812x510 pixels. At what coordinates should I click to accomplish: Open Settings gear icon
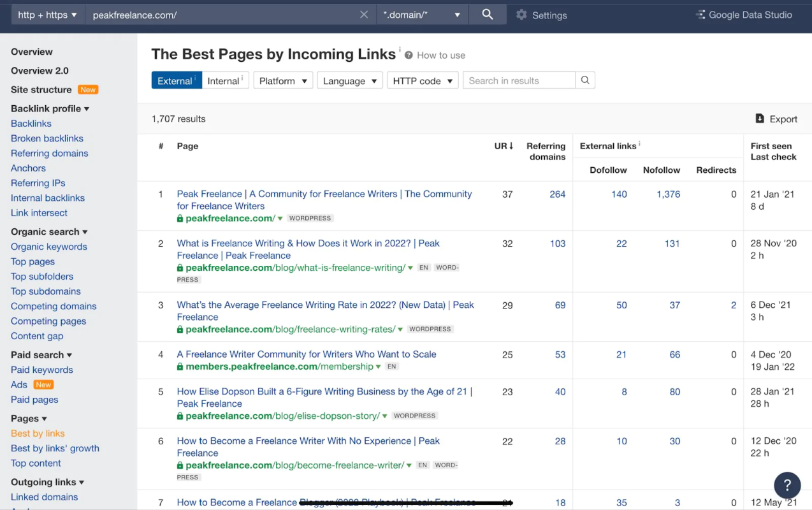tap(521, 15)
